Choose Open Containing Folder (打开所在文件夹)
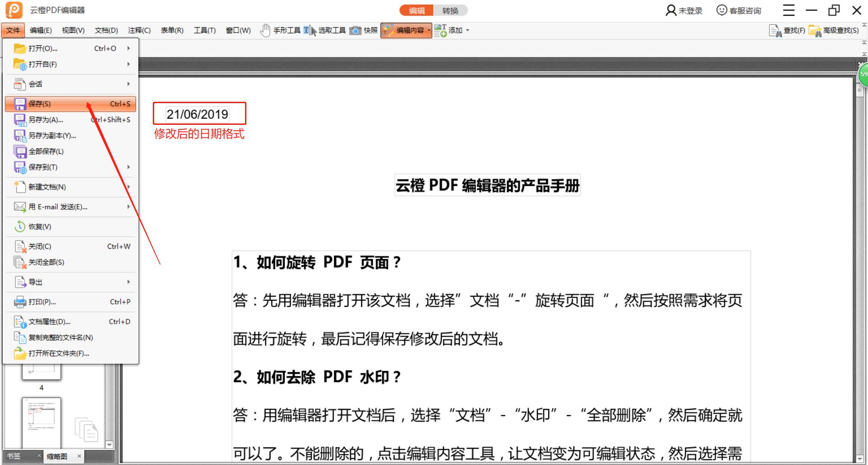 [71, 353]
